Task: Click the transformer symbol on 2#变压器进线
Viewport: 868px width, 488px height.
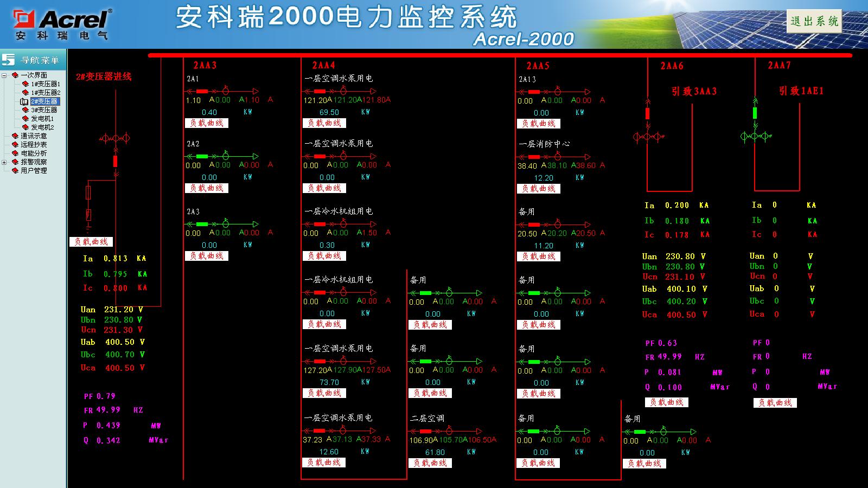Action: [114, 139]
